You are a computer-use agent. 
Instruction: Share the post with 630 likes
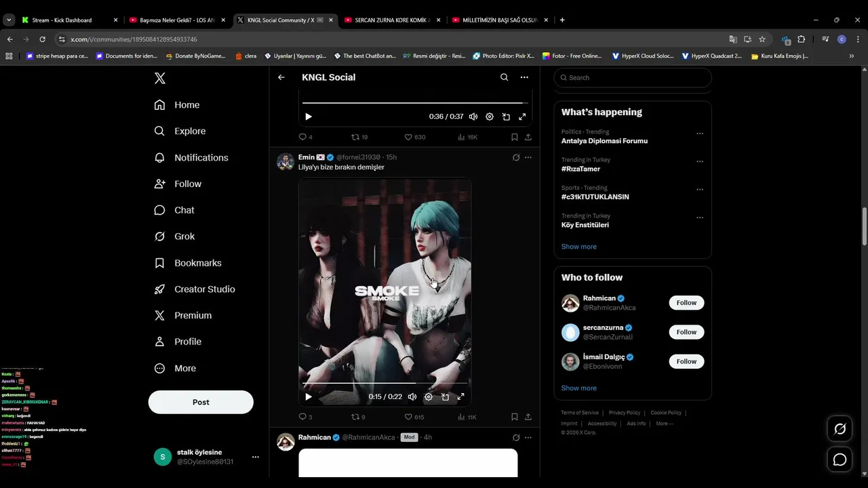coord(528,137)
